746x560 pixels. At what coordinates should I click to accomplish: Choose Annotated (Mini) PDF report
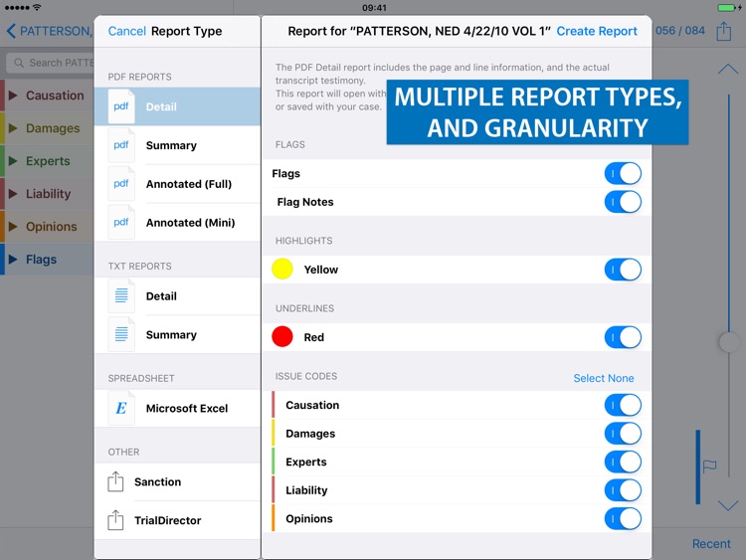[x=177, y=222]
